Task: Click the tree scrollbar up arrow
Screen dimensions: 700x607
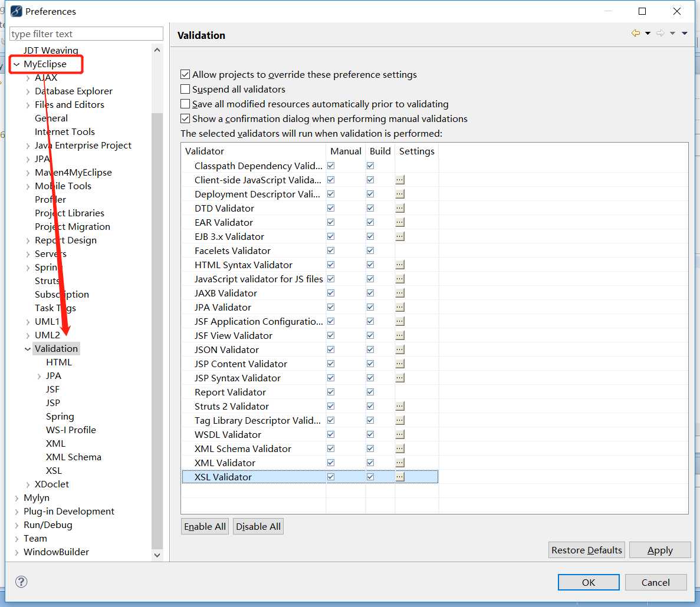Action: (157, 50)
